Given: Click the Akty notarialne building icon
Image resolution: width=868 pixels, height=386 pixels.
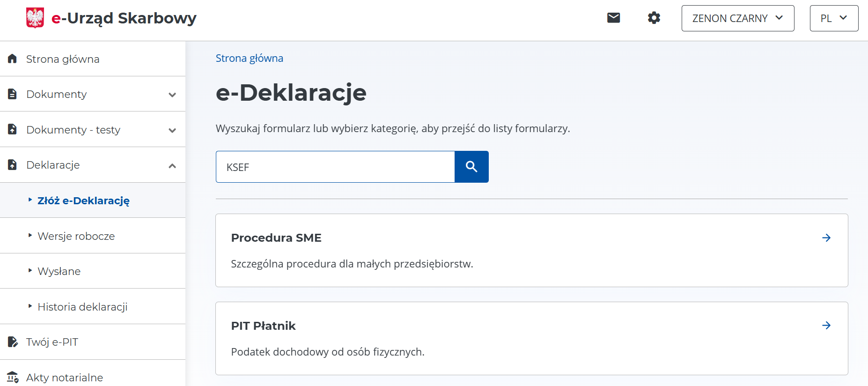Looking at the screenshot, I should click(13, 377).
